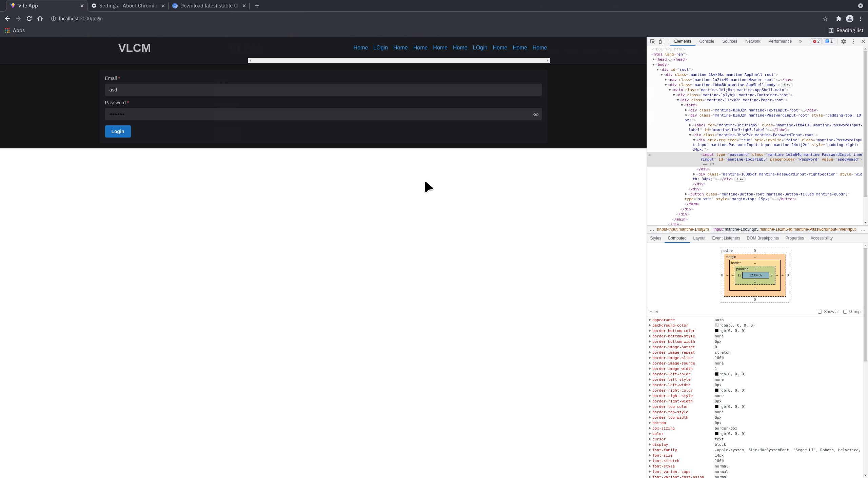This screenshot has width=868, height=478.
Task: Click the VLCM logo heading
Action: [x=135, y=48]
